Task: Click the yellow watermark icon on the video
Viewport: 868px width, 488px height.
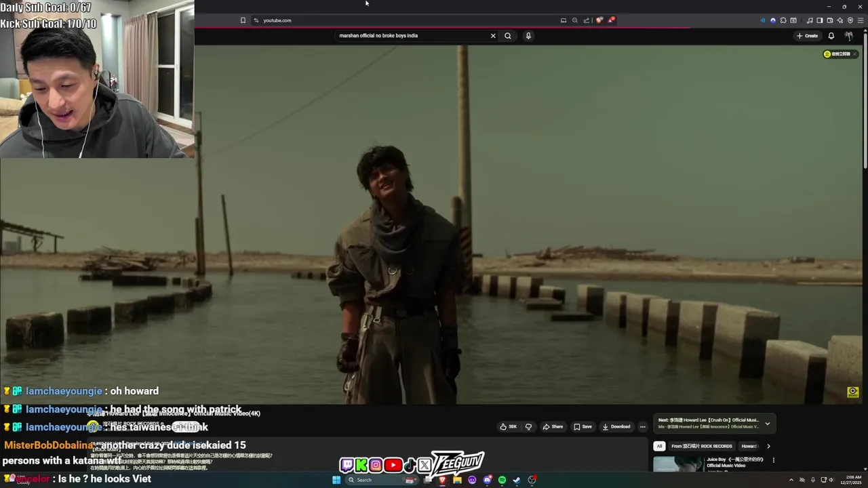Action: click(853, 392)
